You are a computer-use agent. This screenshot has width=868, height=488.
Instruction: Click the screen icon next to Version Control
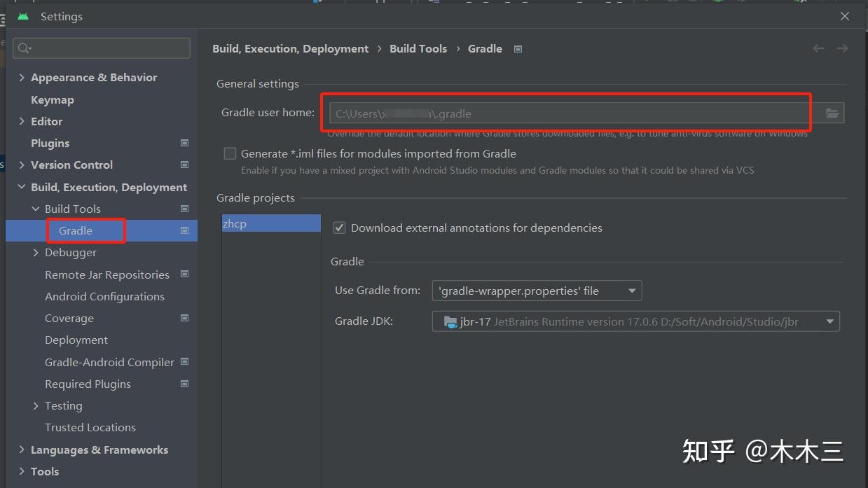(184, 165)
